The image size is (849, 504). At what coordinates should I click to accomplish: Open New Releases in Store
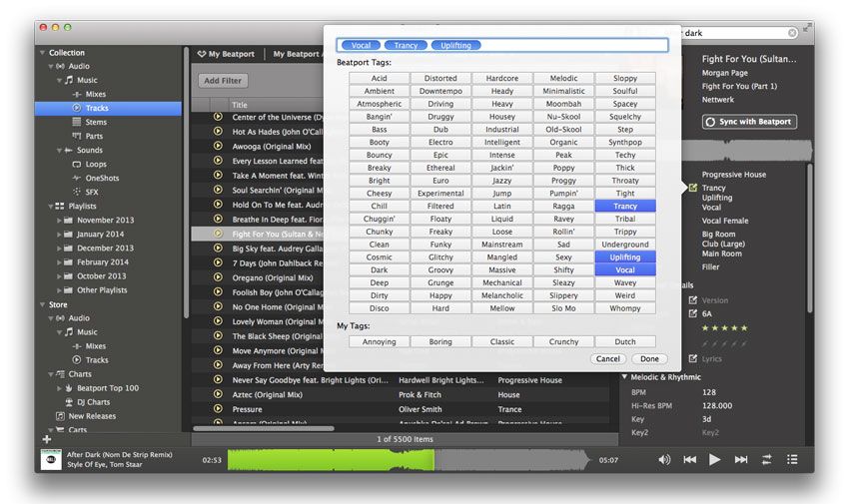(92, 416)
